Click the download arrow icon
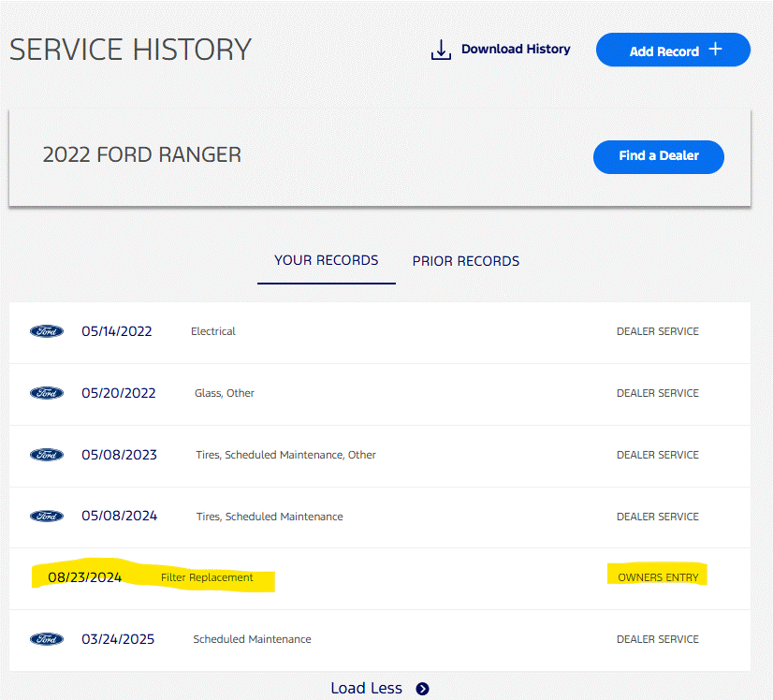 441,50
